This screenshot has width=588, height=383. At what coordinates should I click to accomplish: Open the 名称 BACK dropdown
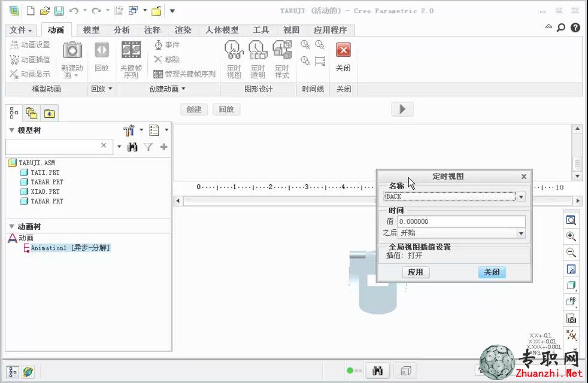(x=522, y=197)
